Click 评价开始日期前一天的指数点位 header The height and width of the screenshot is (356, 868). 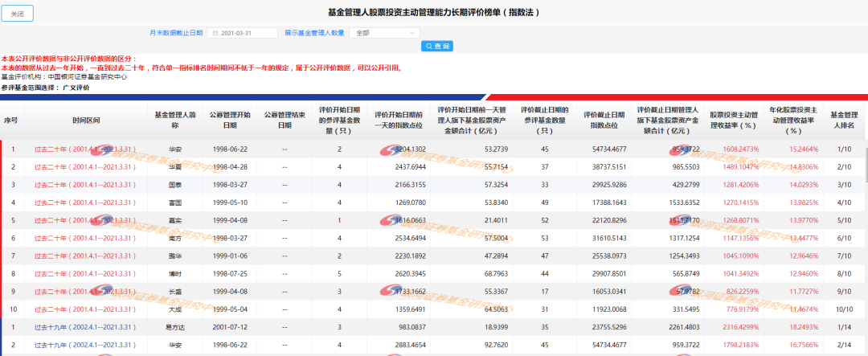(x=399, y=121)
